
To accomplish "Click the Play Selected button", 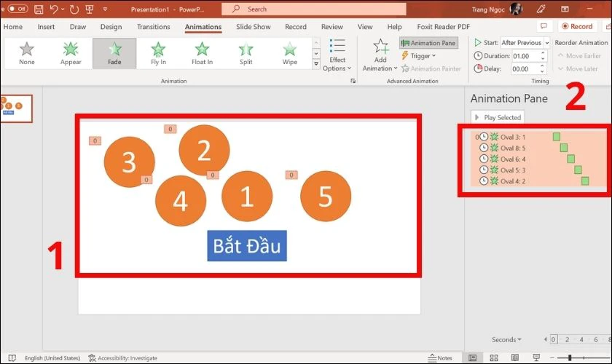I will [498, 117].
